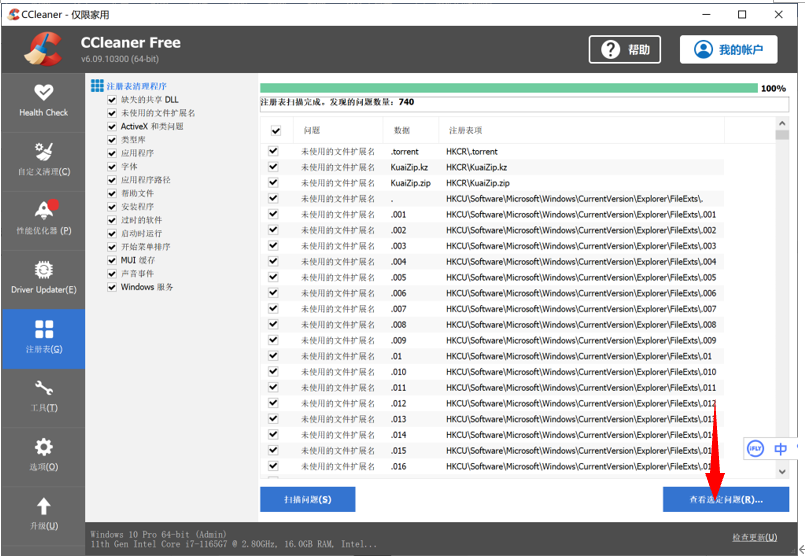Screen dimensions: 805x558
Task: Toggle Windows 服务 checkbox
Action: 112,287
